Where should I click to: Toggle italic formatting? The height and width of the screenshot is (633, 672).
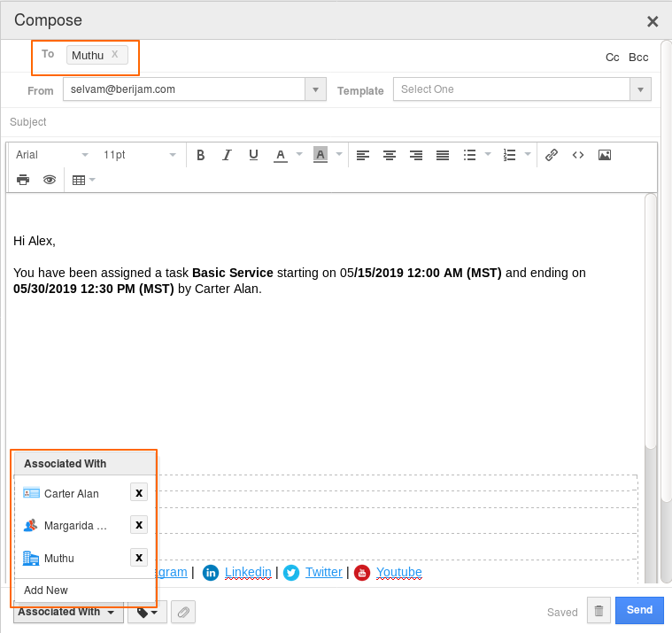[227, 155]
